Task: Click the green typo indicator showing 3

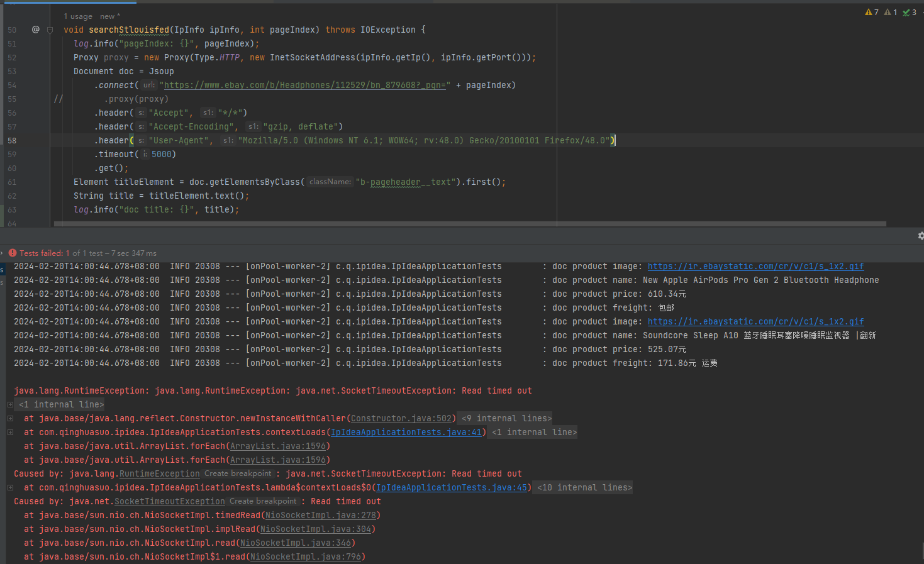Action: pyautogui.click(x=910, y=12)
